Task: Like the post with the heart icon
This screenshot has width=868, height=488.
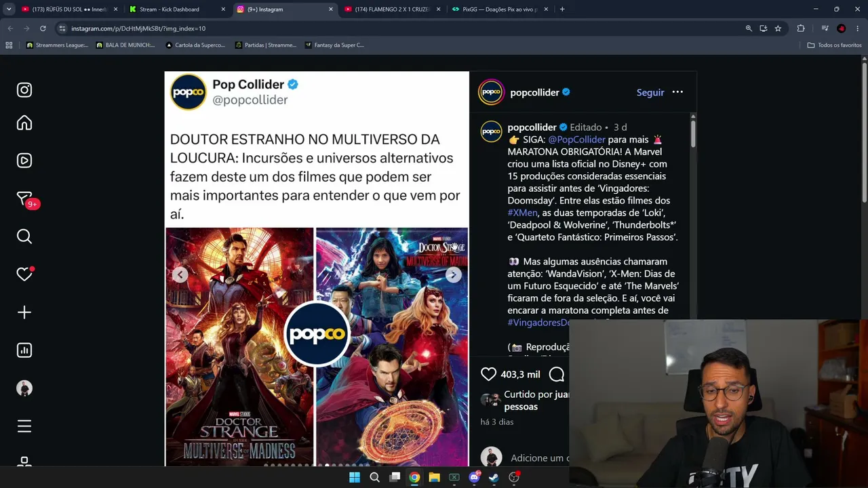Action: pos(488,374)
